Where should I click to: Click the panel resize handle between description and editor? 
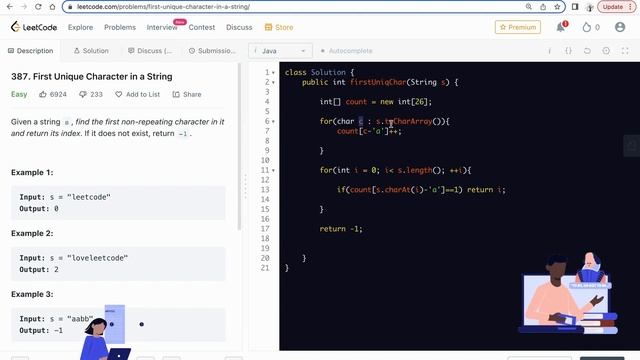click(245, 187)
